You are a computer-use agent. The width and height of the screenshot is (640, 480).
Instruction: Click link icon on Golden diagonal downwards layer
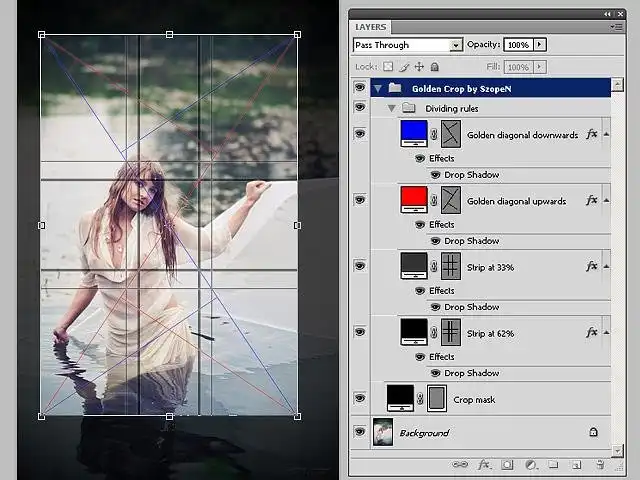point(434,134)
